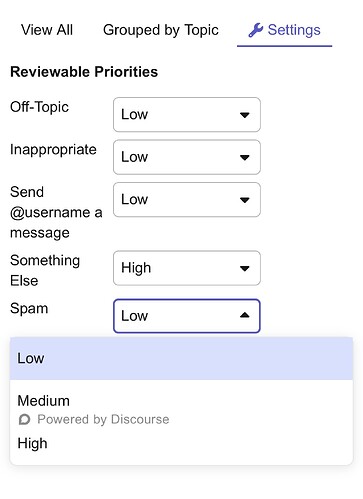Switch to the View All tab
The height and width of the screenshot is (499, 363).
(x=47, y=30)
